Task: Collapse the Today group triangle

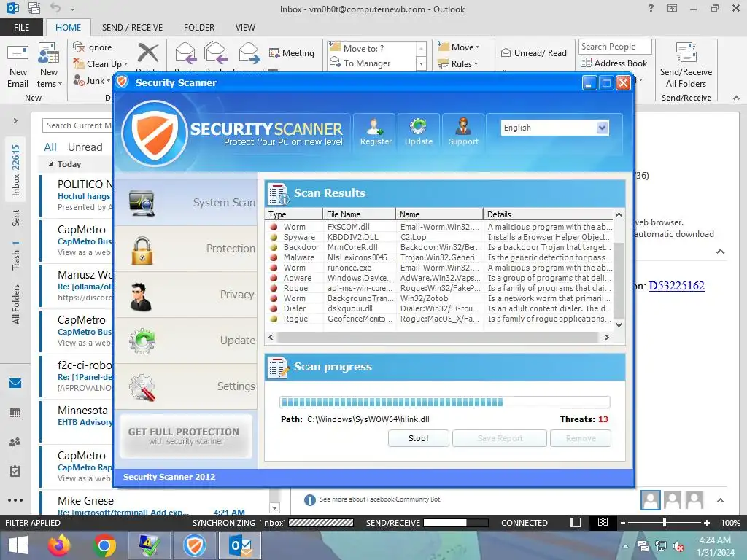Action: 51,164
